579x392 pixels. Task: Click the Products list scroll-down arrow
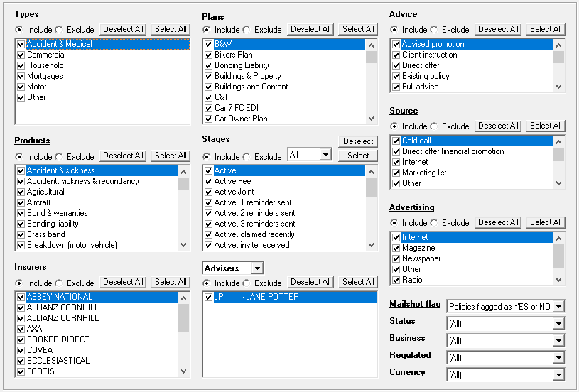183,245
